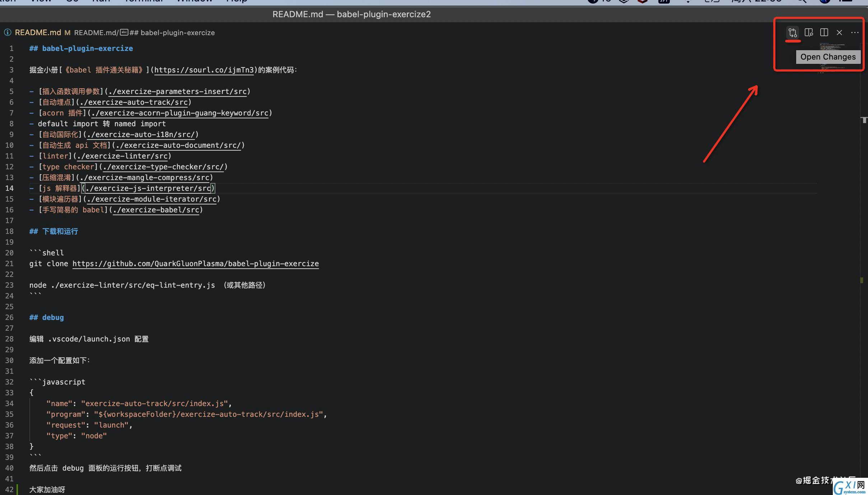The image size is (868, 495).
Task: Open Markdown preview to the side
Action: [808, 33]
